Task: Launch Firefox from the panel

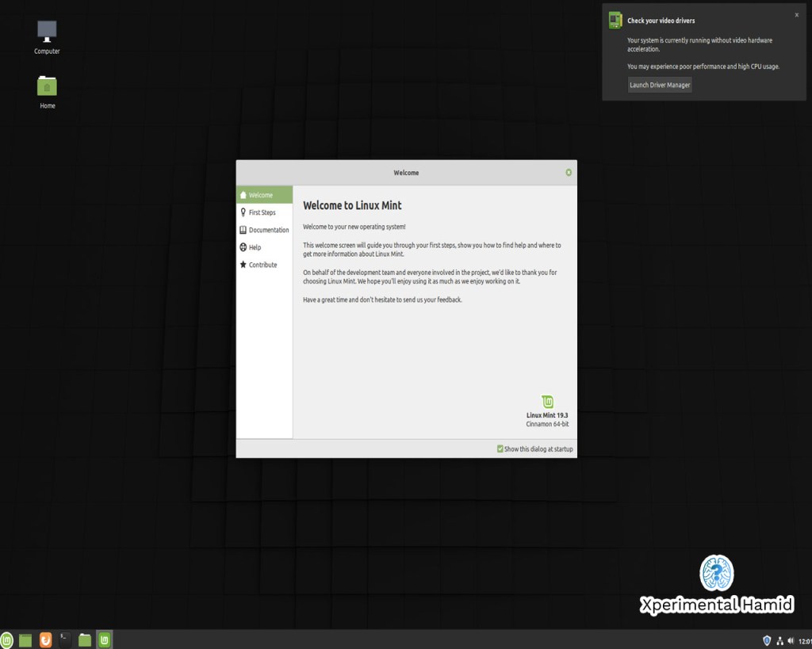Action: click(45, 640)
